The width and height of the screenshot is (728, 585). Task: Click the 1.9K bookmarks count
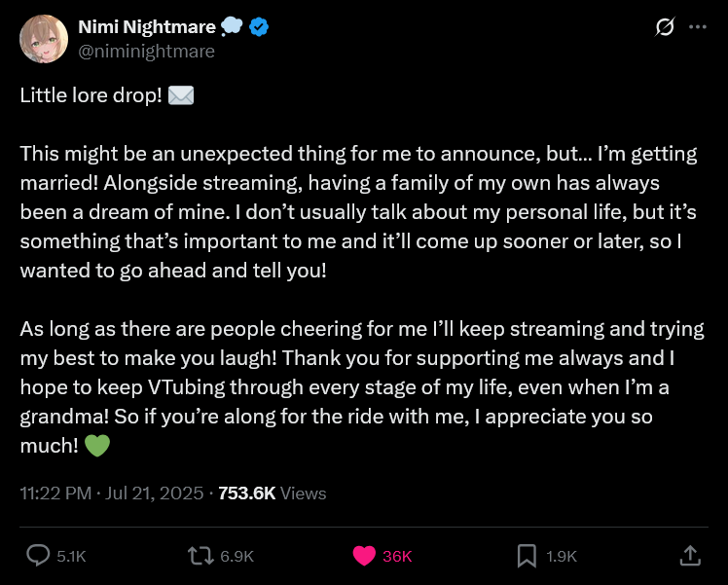pyautogui.click(x=562, y=557)
